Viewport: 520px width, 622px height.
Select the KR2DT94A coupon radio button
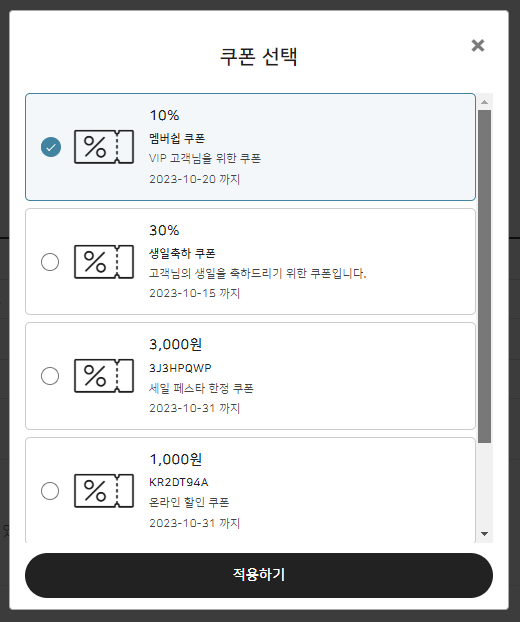click(x=50, y=491)
